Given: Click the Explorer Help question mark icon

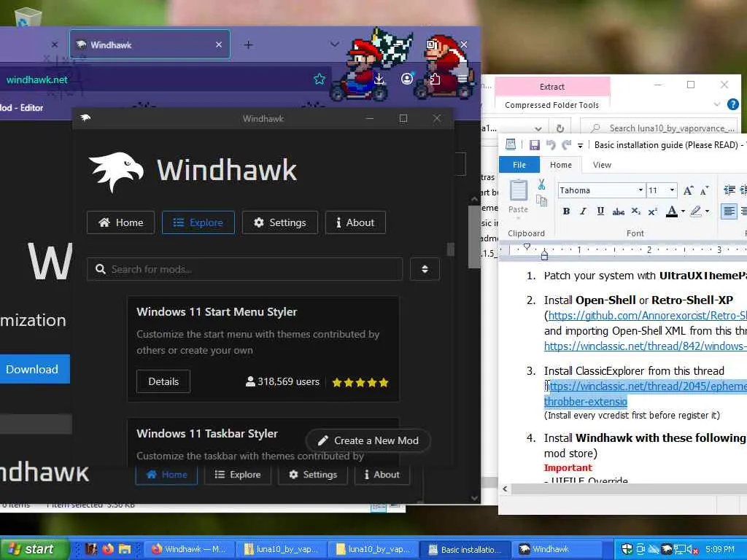Looking at the screenshot, I should click(x=732, y=104).
